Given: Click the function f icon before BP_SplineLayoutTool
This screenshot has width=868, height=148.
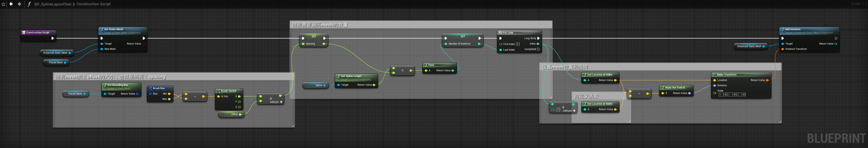Looking at the screenshot, I should pyautogui.click(x=29, y=4).
